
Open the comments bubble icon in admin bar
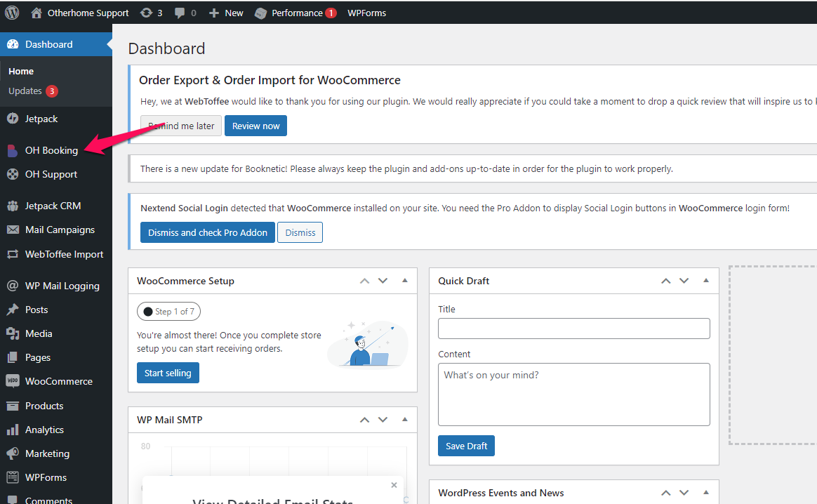179,13
